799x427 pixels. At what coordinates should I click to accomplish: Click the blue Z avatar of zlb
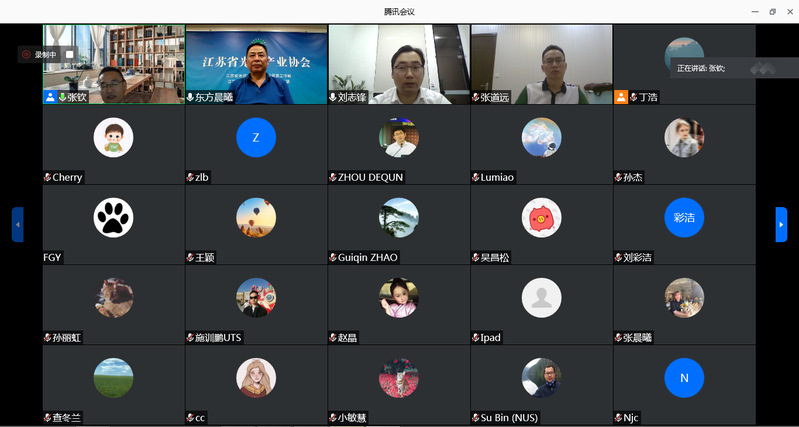(x=256, y=137)
